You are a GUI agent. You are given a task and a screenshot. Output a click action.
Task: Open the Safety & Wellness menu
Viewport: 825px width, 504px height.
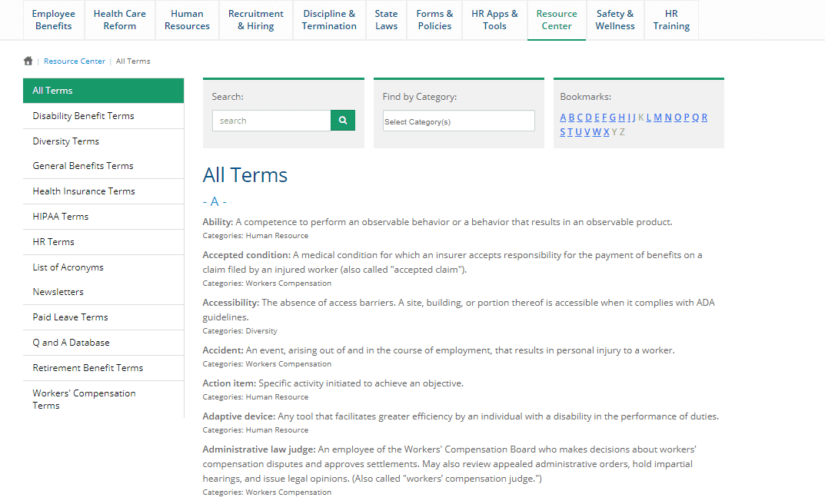(615, 20)
